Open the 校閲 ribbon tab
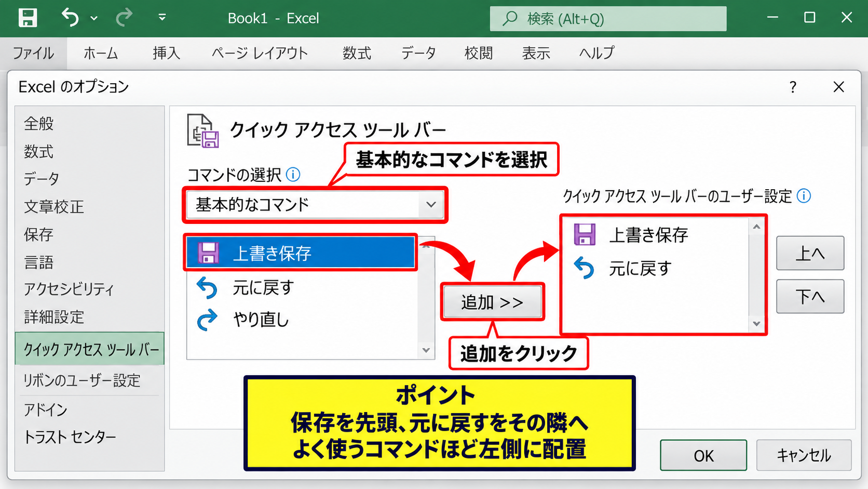The width and height of the screenshot is (868, 489). 478,53
